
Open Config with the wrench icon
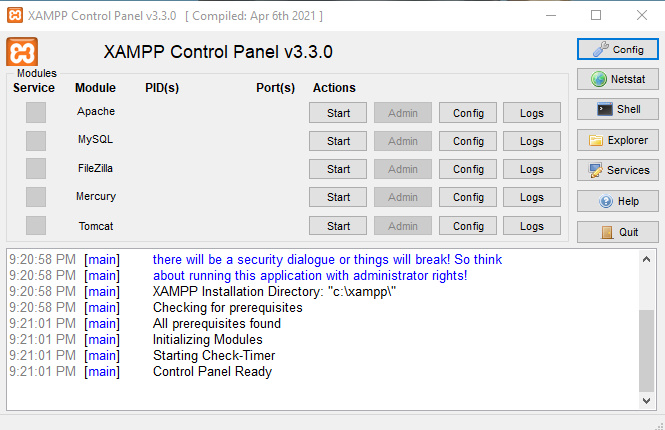pos(617,49)
